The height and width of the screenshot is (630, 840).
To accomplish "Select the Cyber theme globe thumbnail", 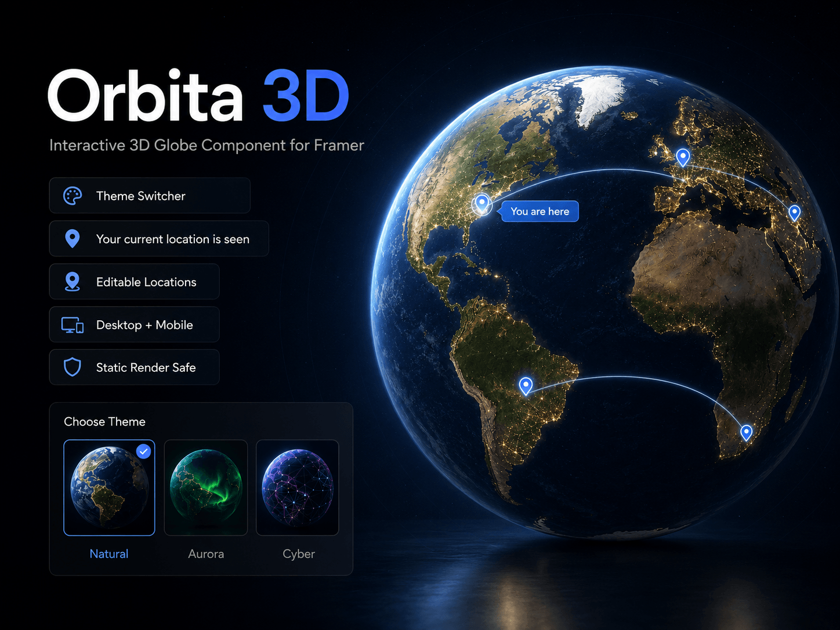I will click(x=298, y=488).
